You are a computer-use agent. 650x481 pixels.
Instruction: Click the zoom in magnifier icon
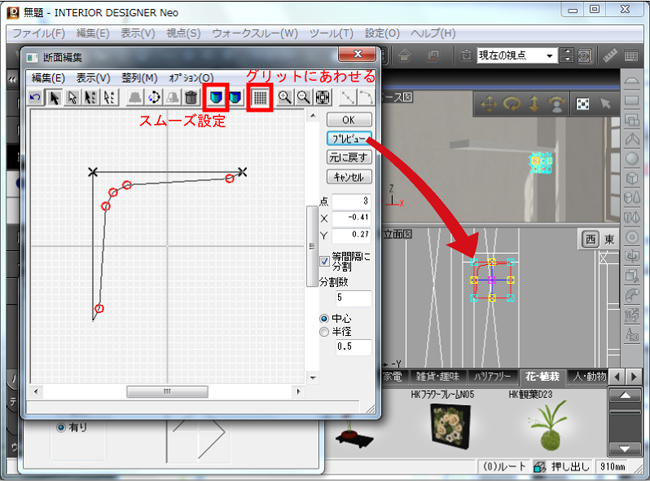click(286, 98)
